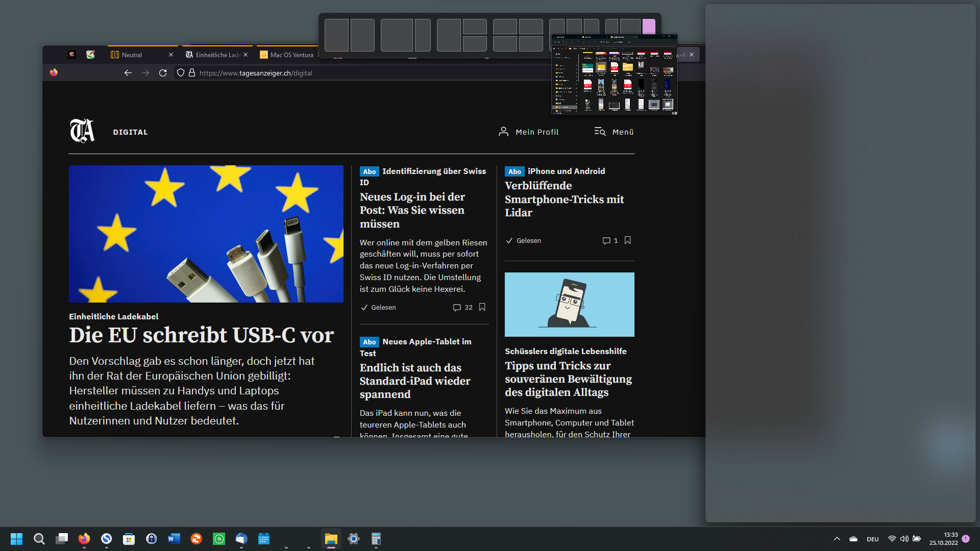Screen dimensions: 980x551
Task: Open the DIGITAL section link
Action: 130,132
